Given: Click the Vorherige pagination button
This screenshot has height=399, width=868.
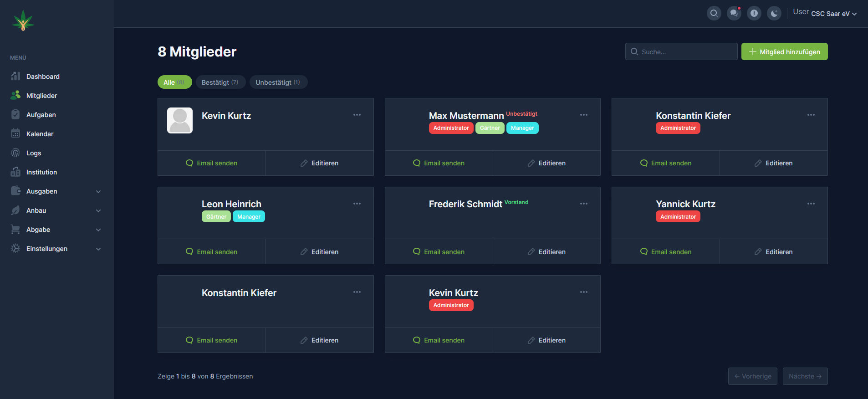Looking at the screenshot, I should coord(753,376).
